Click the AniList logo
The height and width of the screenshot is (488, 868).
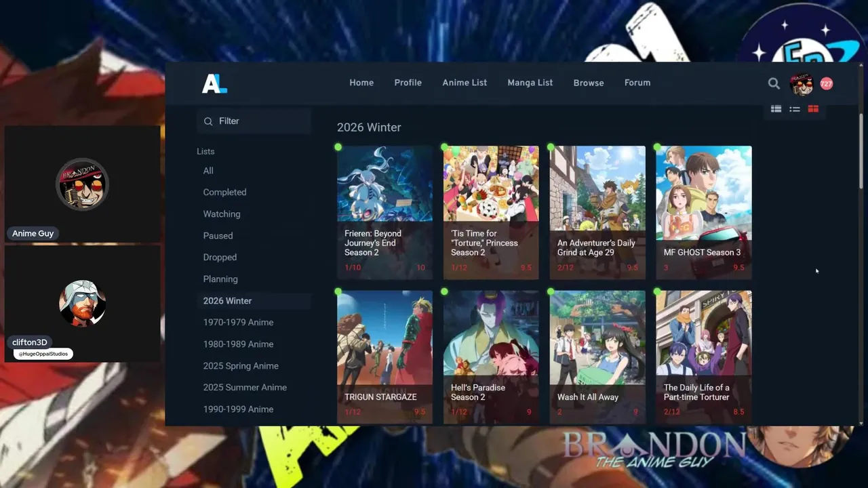[x=214, y=83]
